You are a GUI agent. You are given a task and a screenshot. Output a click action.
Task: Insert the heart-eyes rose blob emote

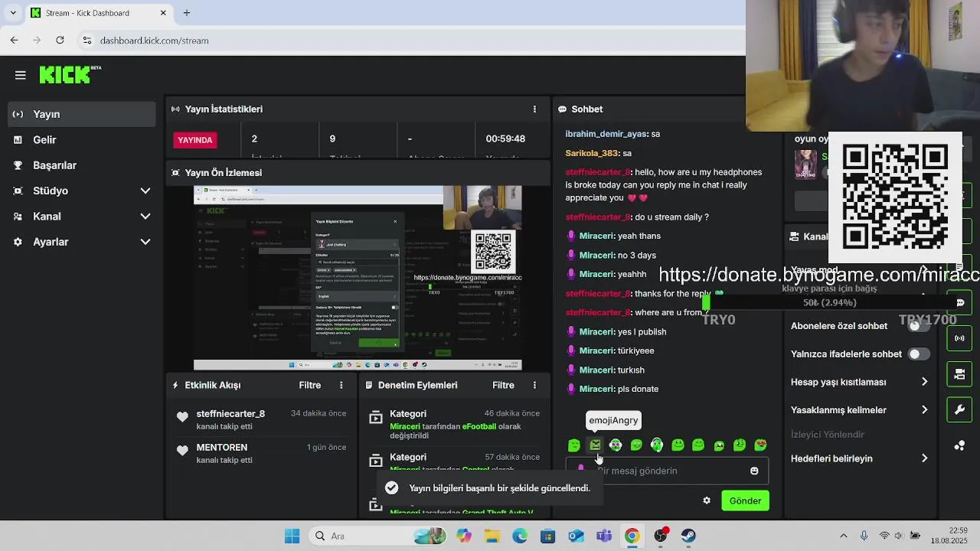760,445
